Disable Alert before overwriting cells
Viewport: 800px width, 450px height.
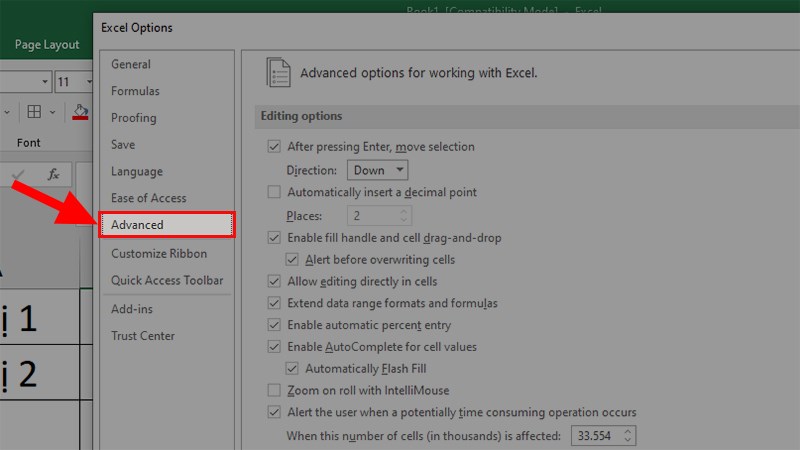pos(292,260)
